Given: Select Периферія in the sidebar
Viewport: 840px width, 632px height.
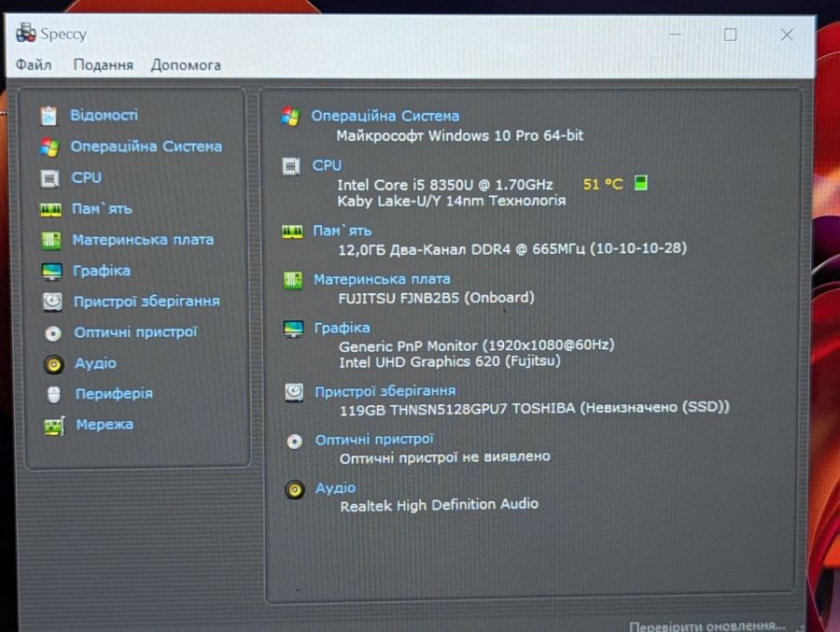Looking at the screenshot, I should pyautogui.click(x=114, y=394).
